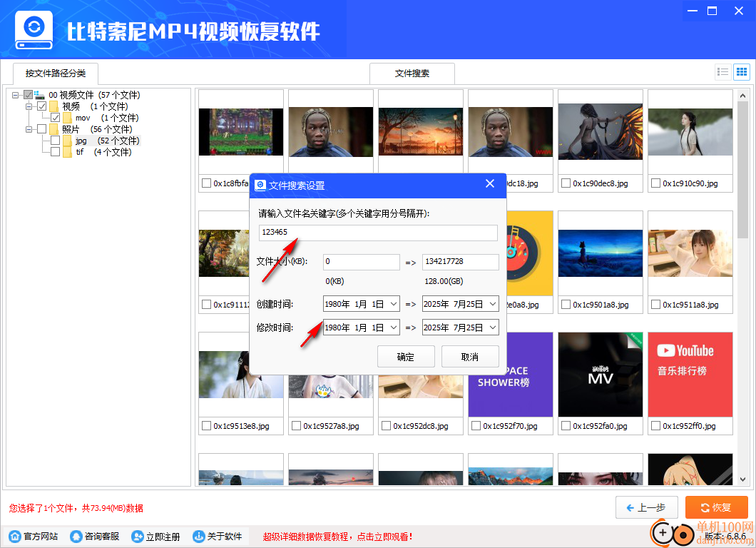Open the 超级详细数据恢复教程 tutorial link
This screenshot has width=756, height=548.
(x=338, y=537)
